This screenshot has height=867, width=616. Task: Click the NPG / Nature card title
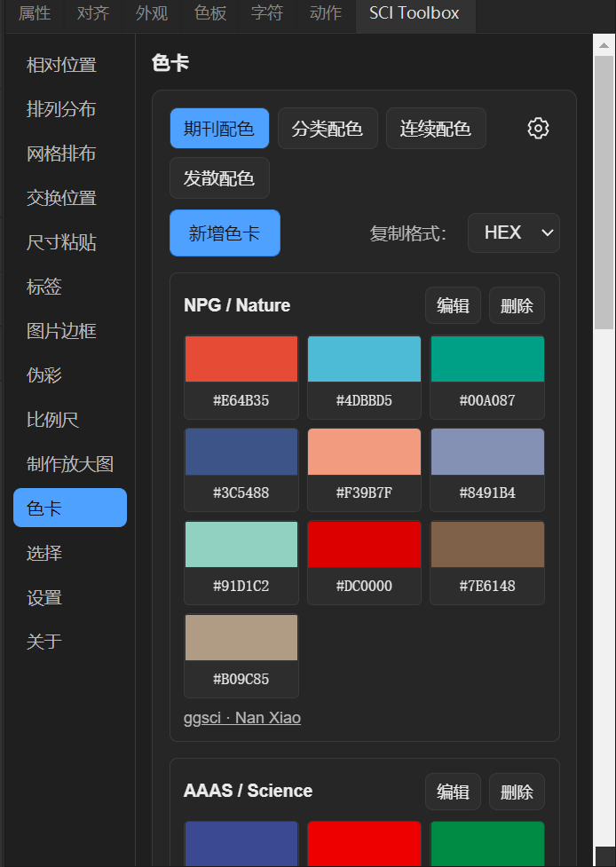pyautogui.click(x=237, y=305)
